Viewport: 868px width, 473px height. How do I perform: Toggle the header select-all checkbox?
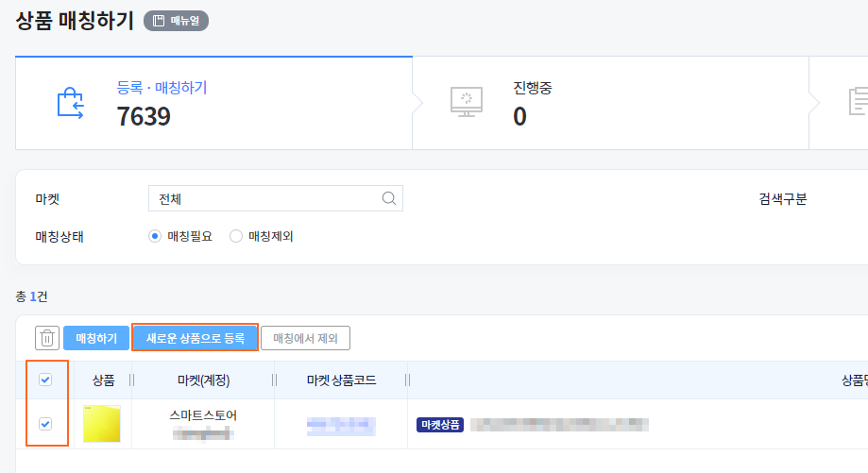point(45,380)
